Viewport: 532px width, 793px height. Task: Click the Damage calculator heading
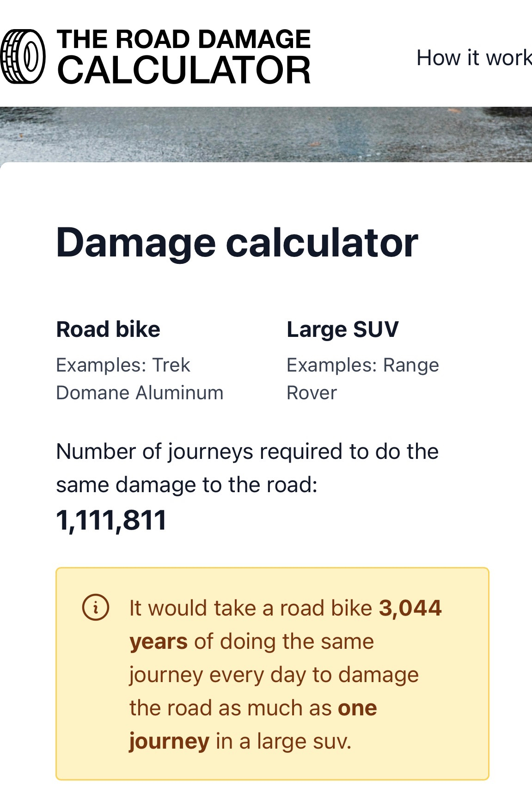[237, 243]
